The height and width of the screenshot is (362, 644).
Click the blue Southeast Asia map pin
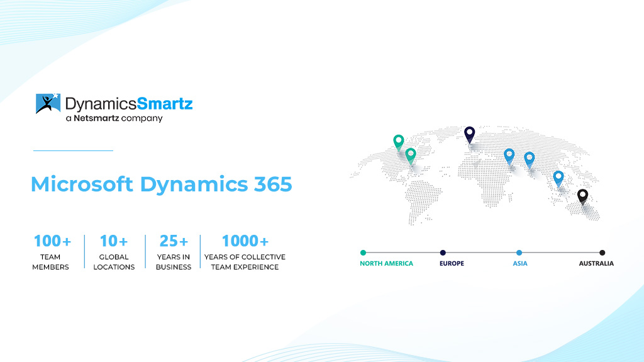(x=558, y=178)
